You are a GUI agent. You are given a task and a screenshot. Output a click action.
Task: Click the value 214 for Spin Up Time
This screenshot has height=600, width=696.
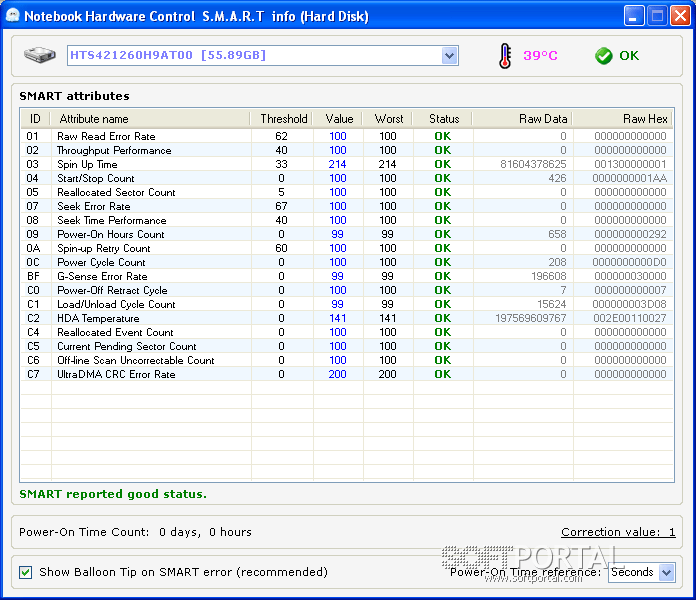pyautogui.click(x=337, y=164)
